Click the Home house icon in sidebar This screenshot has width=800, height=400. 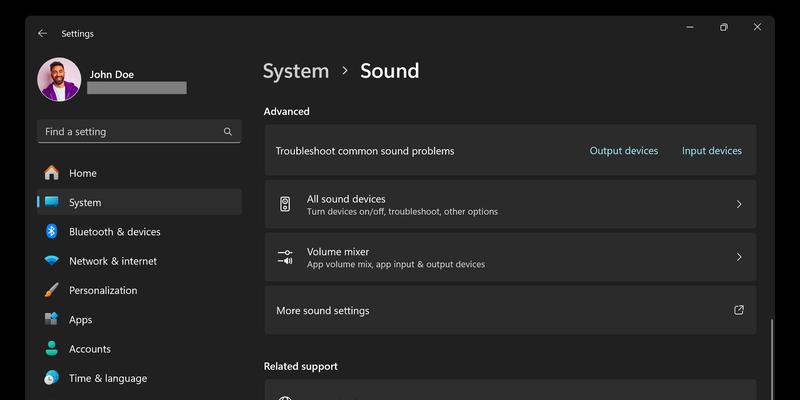coord(52,173)
